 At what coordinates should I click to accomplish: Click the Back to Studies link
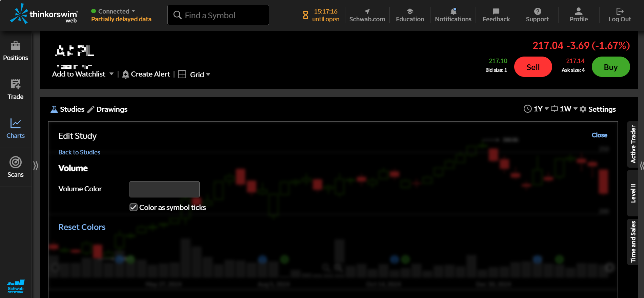79,152
